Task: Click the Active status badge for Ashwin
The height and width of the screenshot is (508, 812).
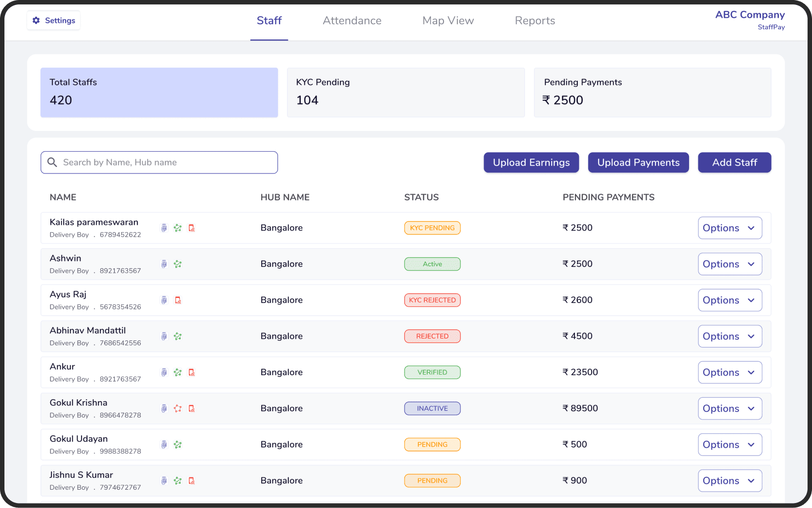Action: (432, 264)
